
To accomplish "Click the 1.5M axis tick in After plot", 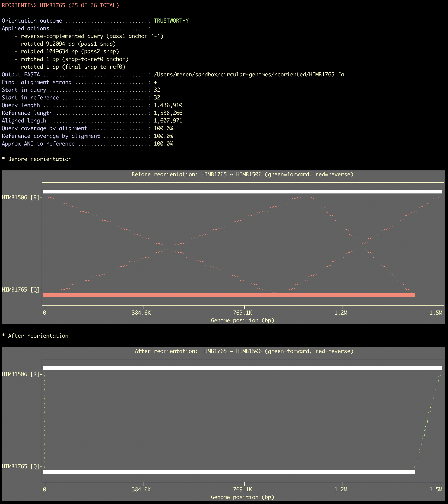I will pyautogui.click(x=436, y=490).
